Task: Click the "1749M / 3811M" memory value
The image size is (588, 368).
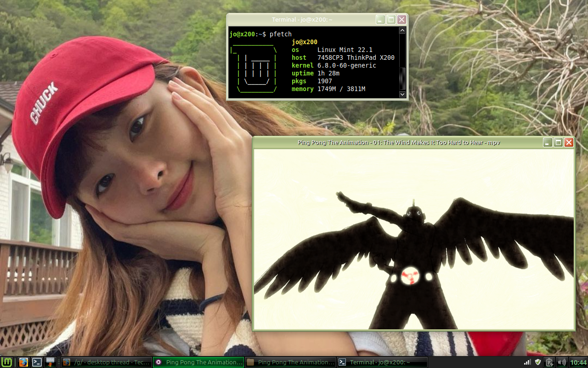Action: [341, 89]
